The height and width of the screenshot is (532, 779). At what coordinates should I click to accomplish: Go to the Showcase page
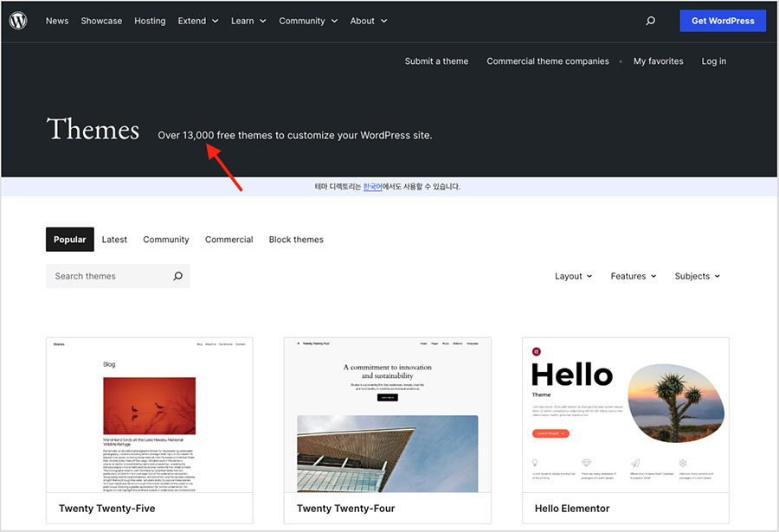(101, 21)
